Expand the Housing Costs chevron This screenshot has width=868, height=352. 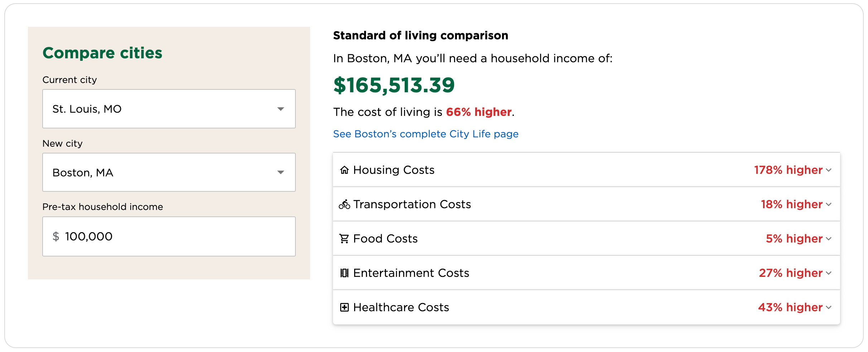pyautogui.click(x=829, y=170)
